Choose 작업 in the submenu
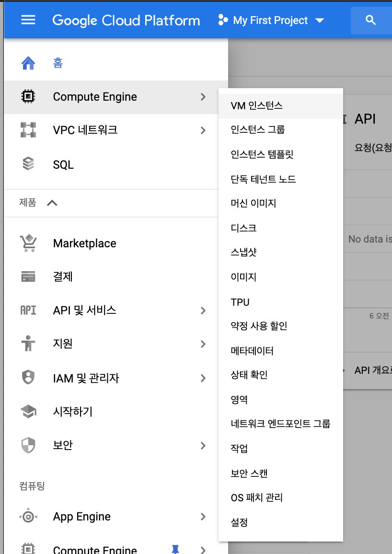Viewport: 392px width, 554px height. (x=281, y=449)
